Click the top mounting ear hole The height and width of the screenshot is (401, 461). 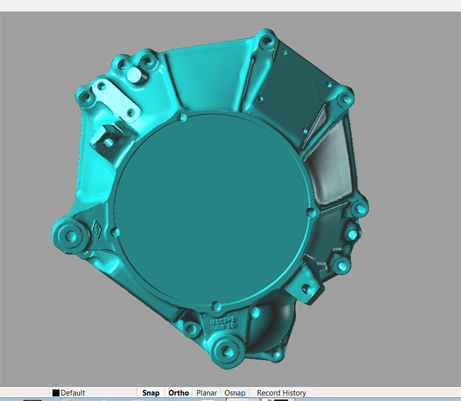267,42
